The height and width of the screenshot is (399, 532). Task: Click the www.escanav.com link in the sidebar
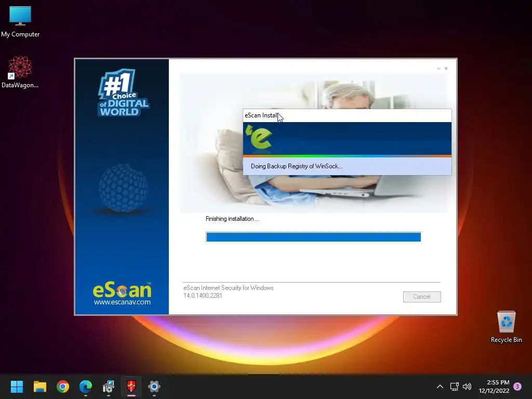coord(122,302)
